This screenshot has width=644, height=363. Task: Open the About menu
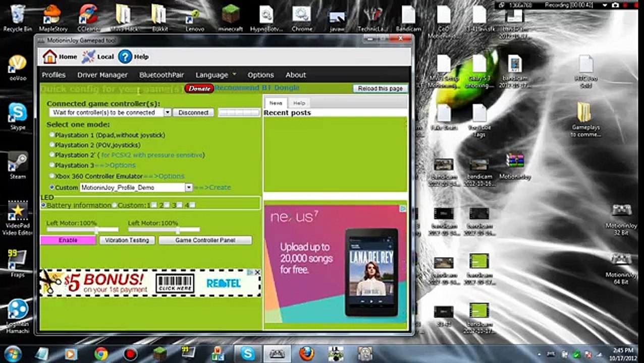tap(296, 75)
